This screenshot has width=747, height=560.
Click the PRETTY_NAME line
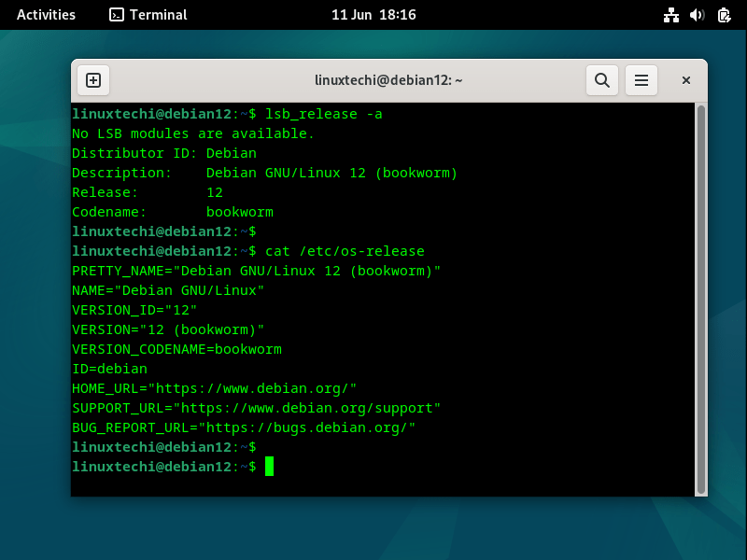(x=256, y=271)
